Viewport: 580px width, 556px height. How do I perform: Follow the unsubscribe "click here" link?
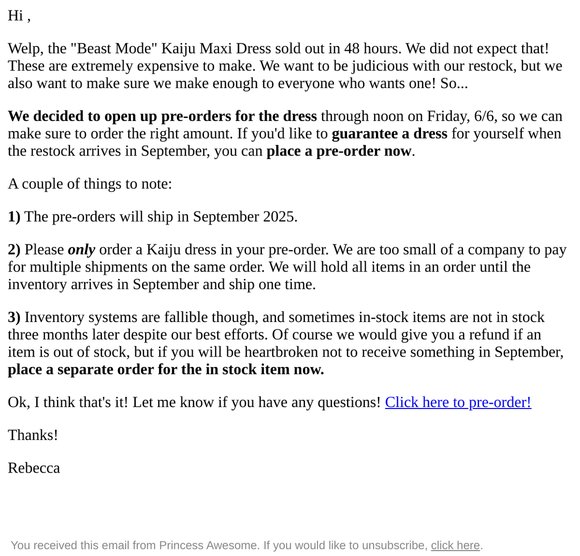(x=455, y=545)
